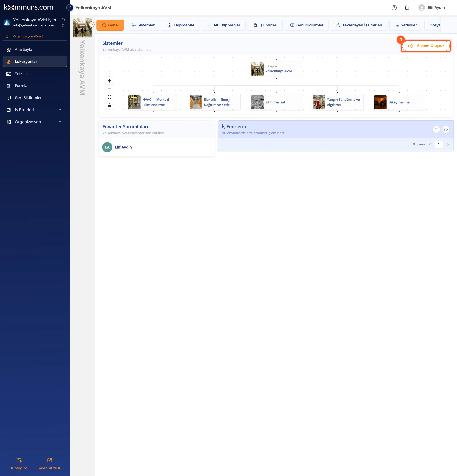The width and height of the screenshot is (457, 476).
Task: Open Gelen Kutusu inbox
Action: tap(49, 464)
